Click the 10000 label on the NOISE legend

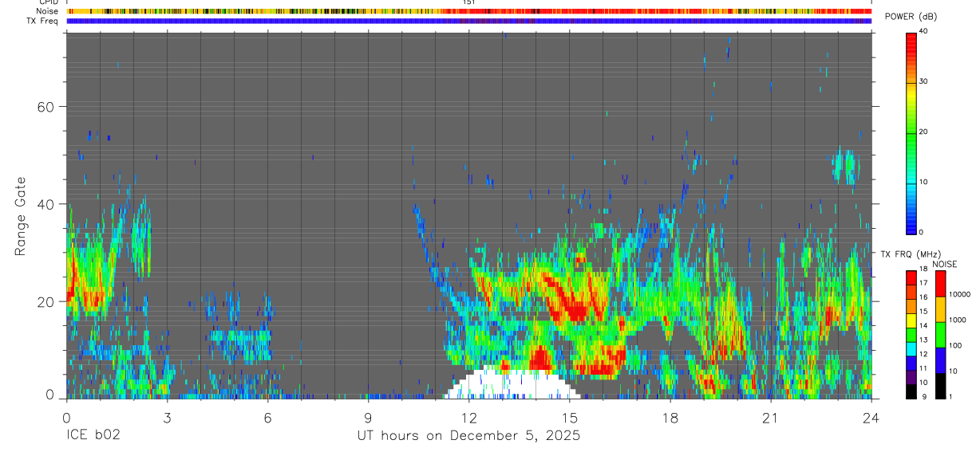tap(960, 294)
